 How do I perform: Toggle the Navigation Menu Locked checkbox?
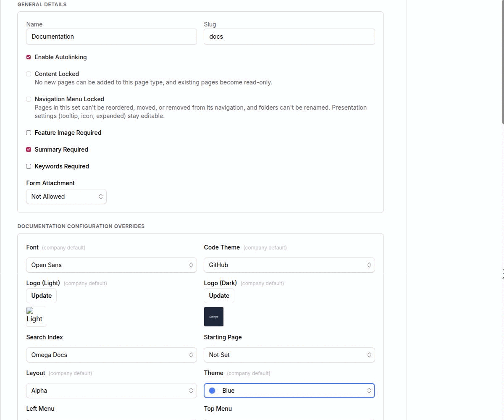[x=29, y=99]
